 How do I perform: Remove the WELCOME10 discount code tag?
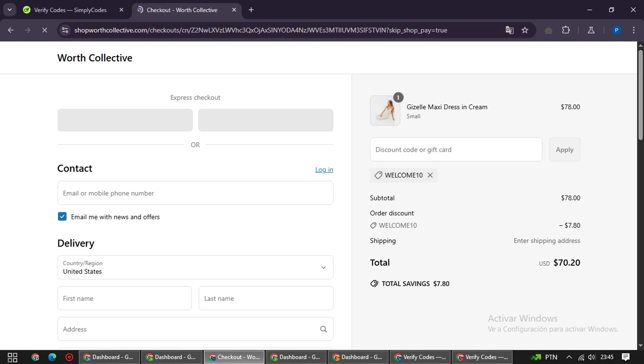point(430,175)
